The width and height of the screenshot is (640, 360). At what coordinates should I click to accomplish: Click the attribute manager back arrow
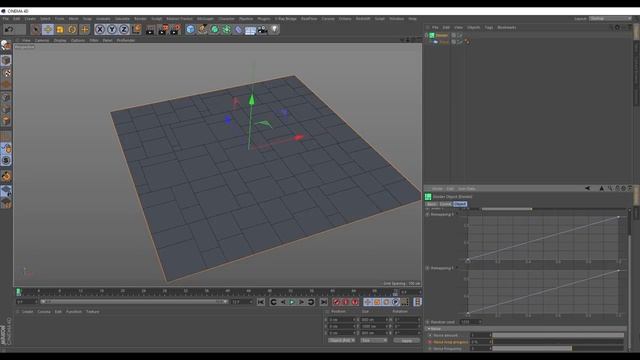point(587,188)
